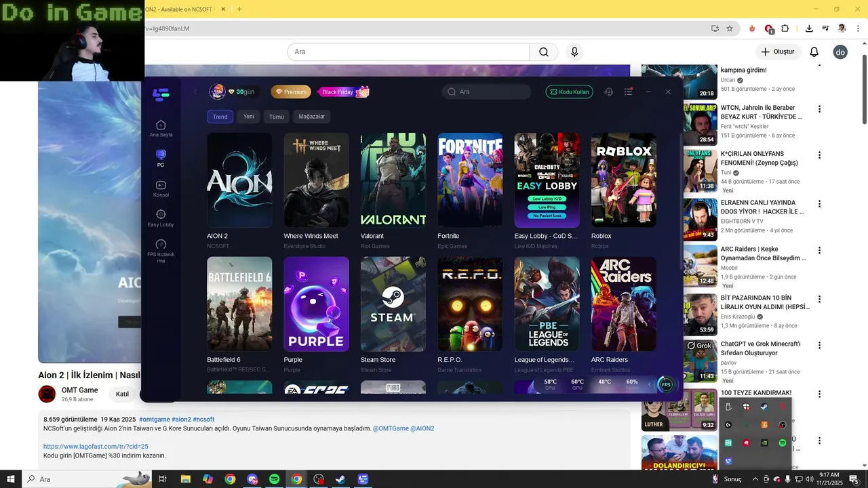
Task: Start voice search with microphone icon
Action: (x=574, y=52)
